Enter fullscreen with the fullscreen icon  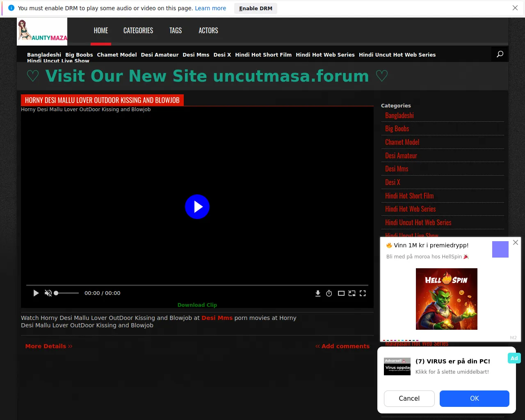click(x=363, y=293)
